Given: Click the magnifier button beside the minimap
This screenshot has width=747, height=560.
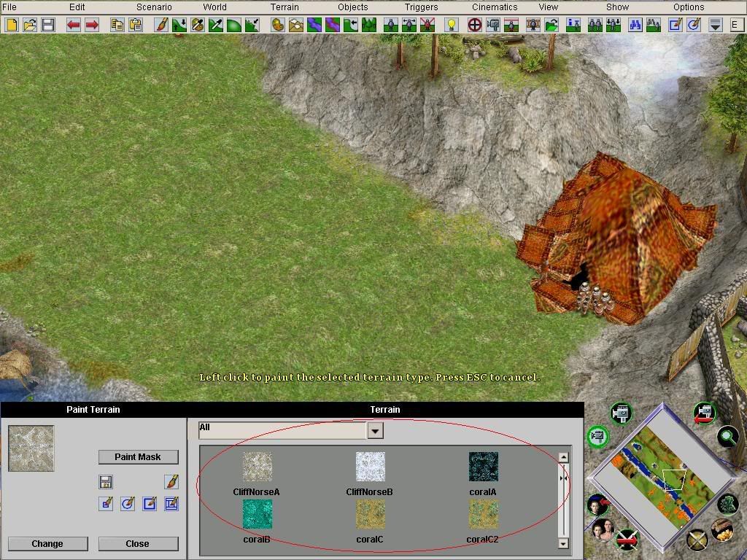Looking at the screenshot, I should pyautogui.click(x=727, y=436).
